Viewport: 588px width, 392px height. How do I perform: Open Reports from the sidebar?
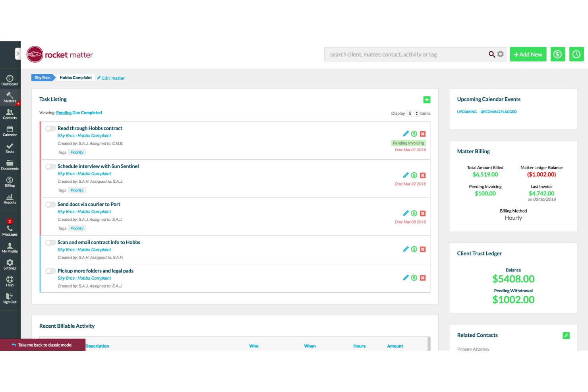click(x=10, y=198)
